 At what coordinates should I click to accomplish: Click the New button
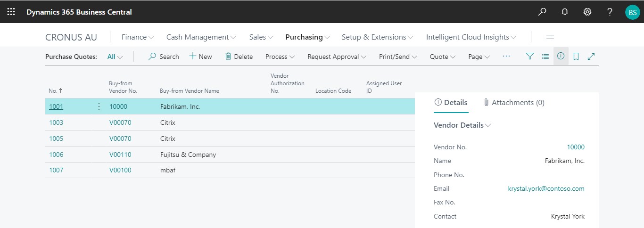tap(201, 57)
